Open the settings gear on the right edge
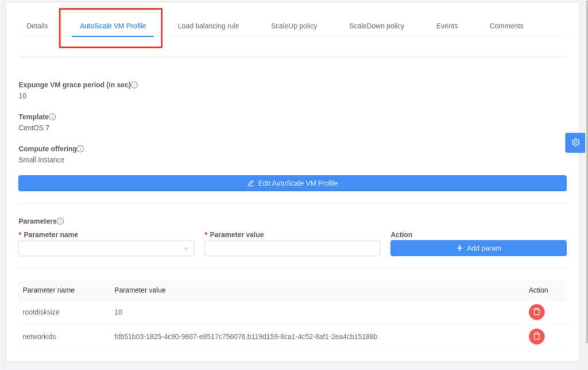This screenshot has height=370, width=588. [575, 142]
